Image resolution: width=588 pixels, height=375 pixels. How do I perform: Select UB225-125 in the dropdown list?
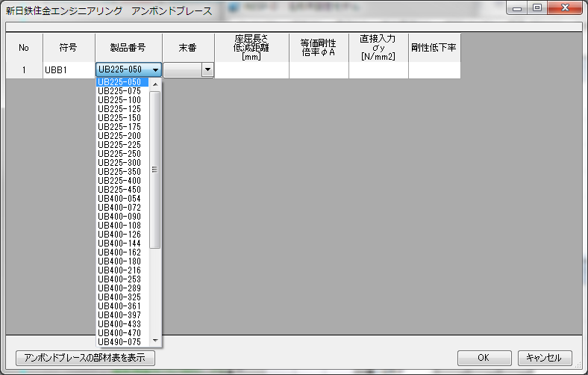click(x=122, y=109)
